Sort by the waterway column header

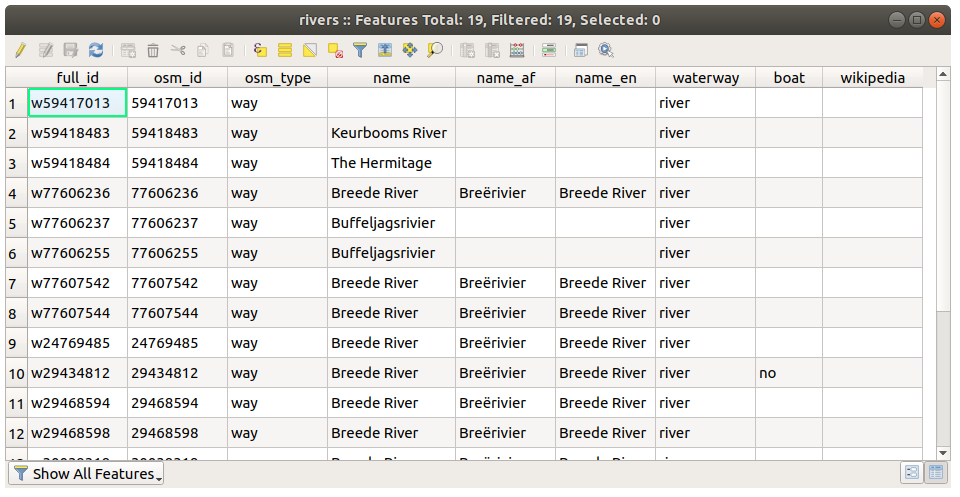(x=705, y=78)
